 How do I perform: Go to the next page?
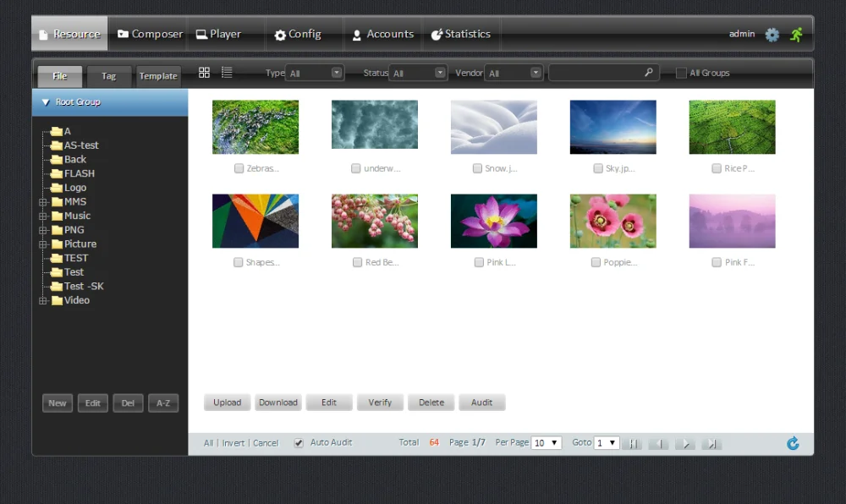(x=685, y=444)
